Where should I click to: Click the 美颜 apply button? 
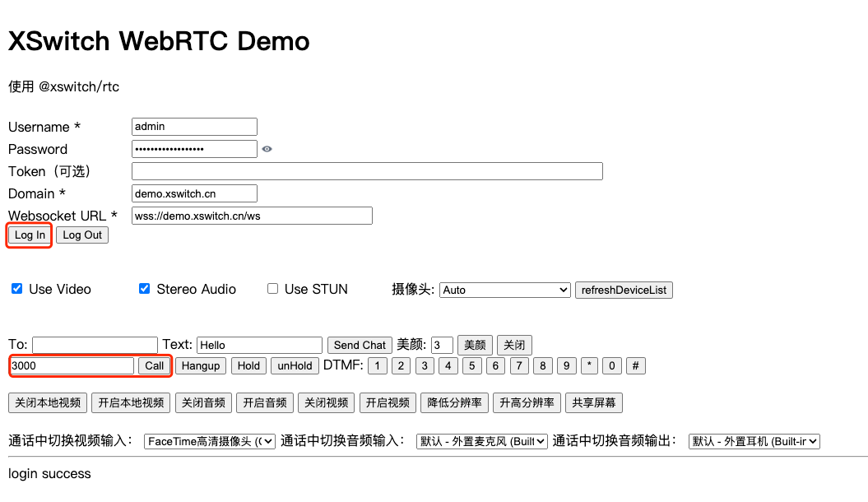click(475, 345)
